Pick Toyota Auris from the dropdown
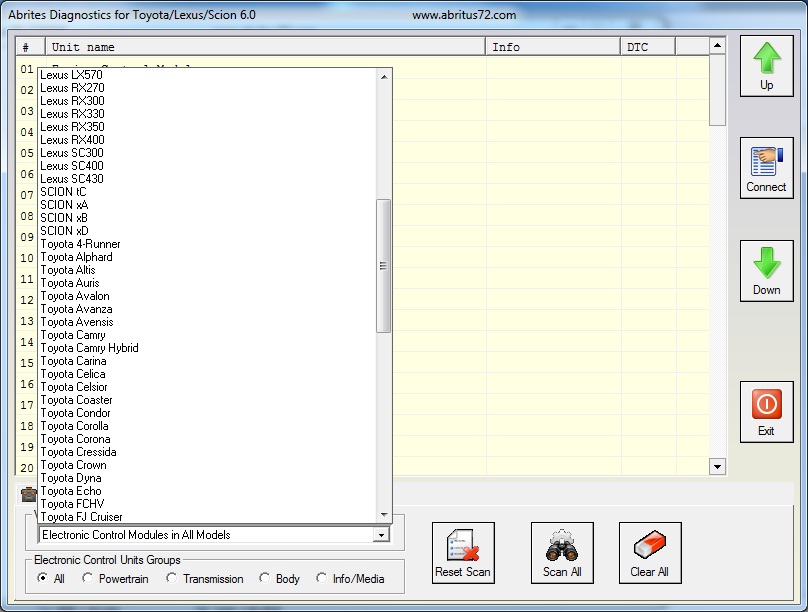The width and height of the screenshot is (808, 612). click(x=208, y=283)
